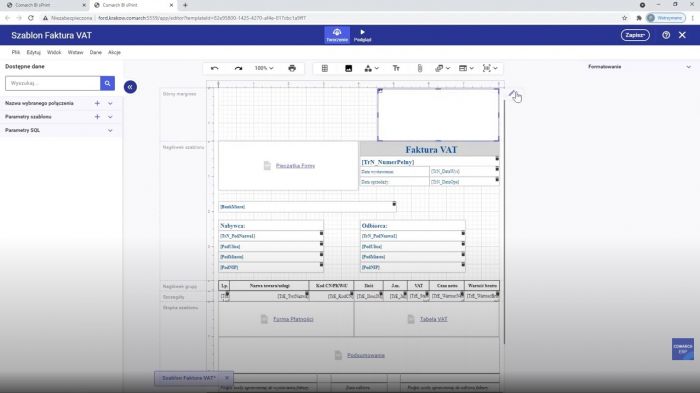Switch to Podgląd preview mode
The width and height of the screenshot is (700, 393).
362,35
